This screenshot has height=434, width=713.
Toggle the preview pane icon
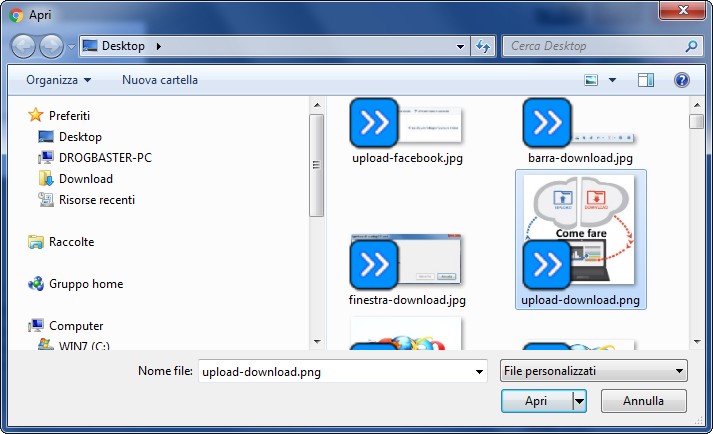point(646,81)
